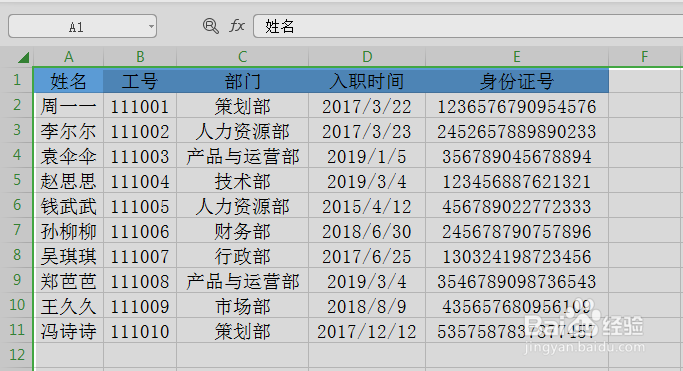Click date cell 2019/1/5
The width and height of the screenshot is (683, 371).
tap(367, 156)
